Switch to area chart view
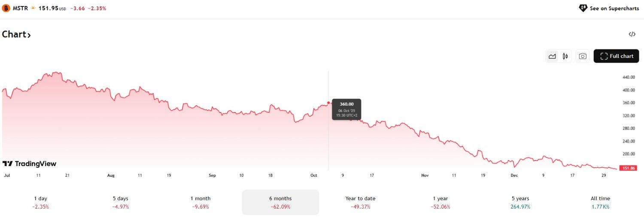Image resolution: width=644 pixels, height=218 pixels. (x=552, y=56)
